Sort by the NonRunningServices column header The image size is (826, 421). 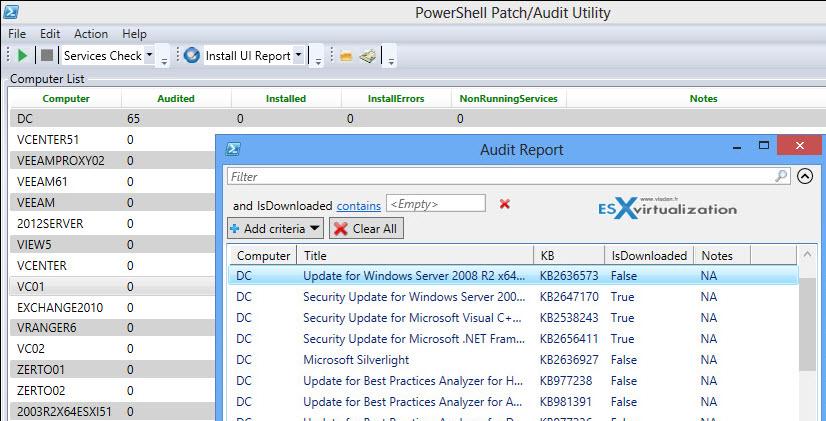(508, 99)
